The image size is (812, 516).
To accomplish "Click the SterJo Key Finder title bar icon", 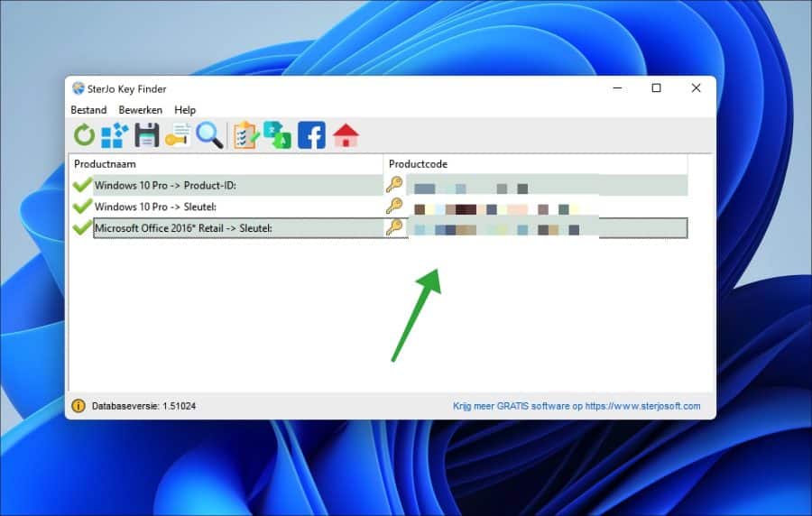I will (78, 88).
